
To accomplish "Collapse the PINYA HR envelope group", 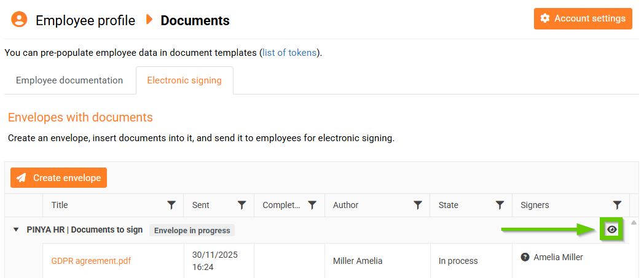I will 16,230.
